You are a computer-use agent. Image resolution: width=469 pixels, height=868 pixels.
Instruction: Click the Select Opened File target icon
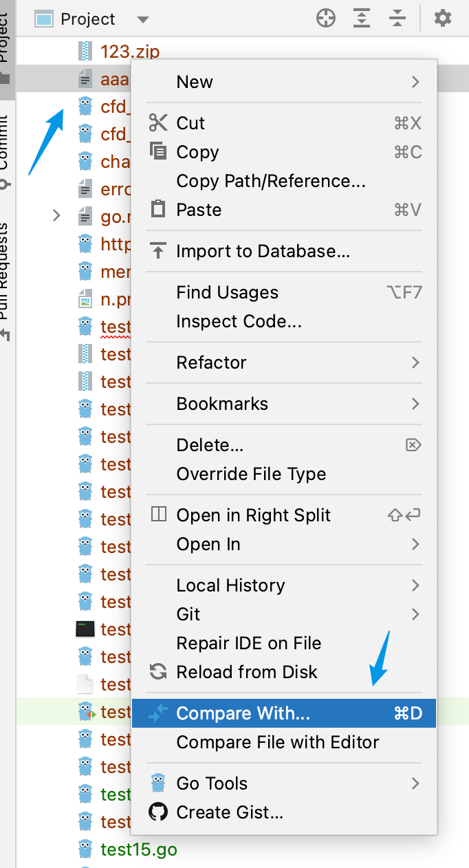[326, 19]
